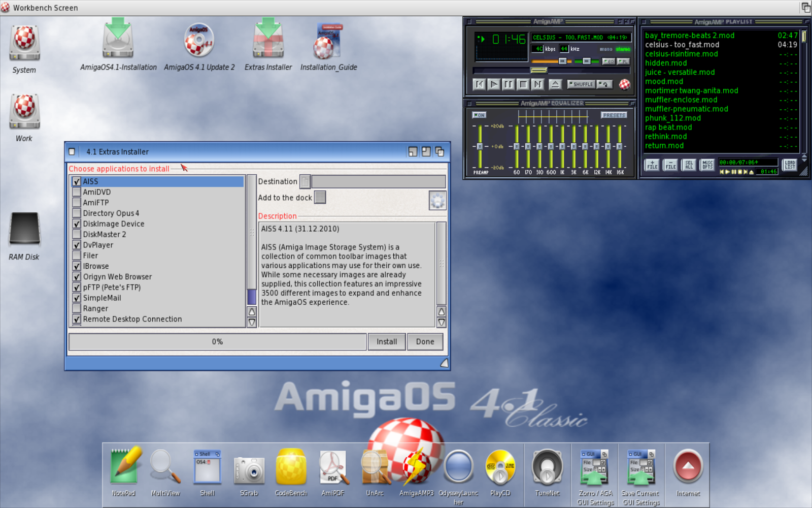
Task: Toggle SHUFFLE in AmigaAMP
Action: pos(581,84)
